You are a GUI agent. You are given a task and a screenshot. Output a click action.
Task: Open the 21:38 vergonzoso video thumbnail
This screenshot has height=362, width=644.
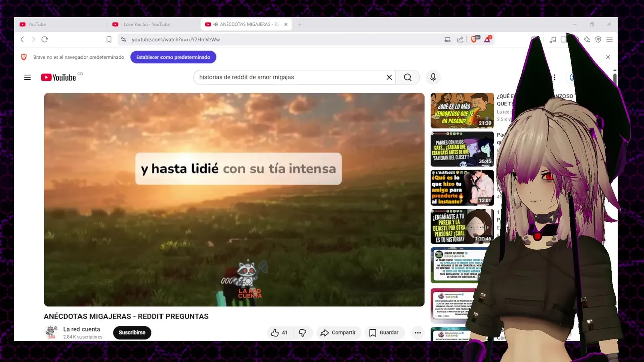(x=462, y=111)
